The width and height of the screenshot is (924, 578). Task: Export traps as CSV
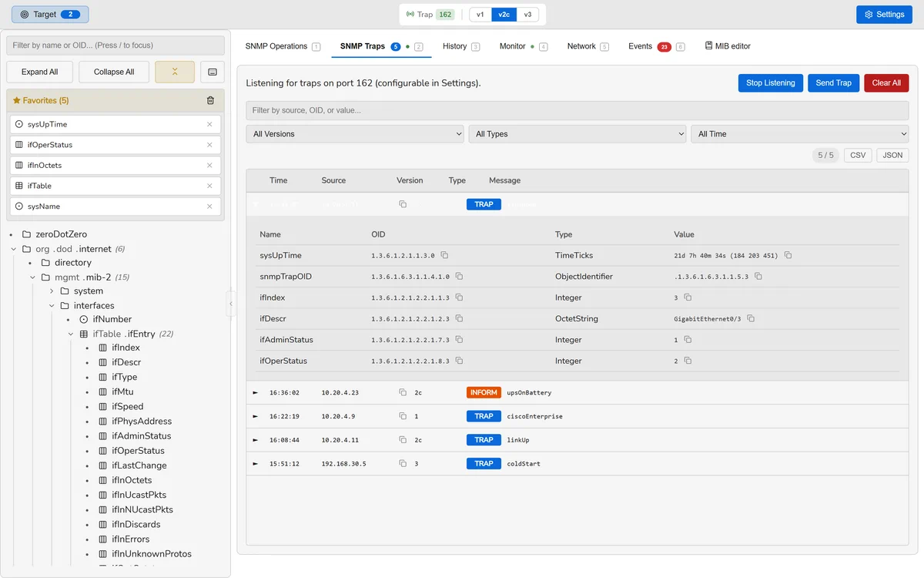[x=858, y=155]
